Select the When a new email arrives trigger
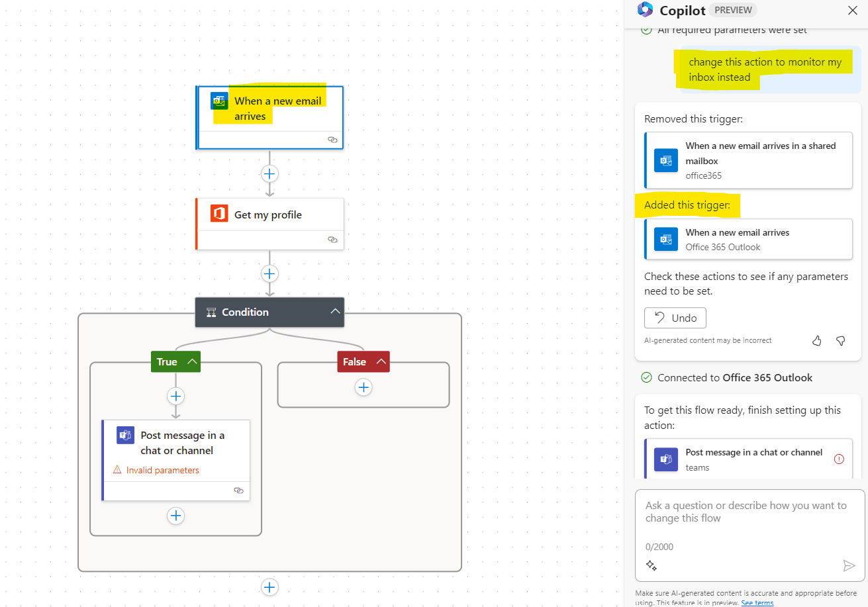 [270, 109]
